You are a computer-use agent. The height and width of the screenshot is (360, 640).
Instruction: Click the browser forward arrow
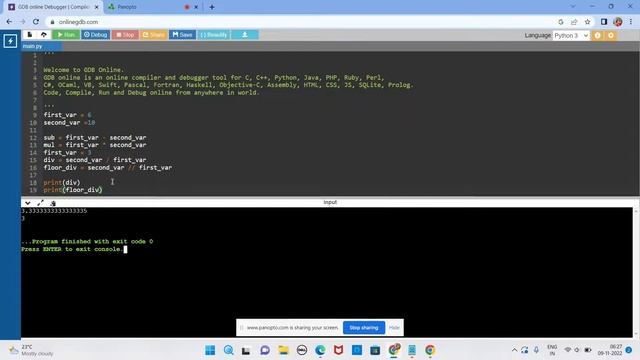click(x=22, y=22)
